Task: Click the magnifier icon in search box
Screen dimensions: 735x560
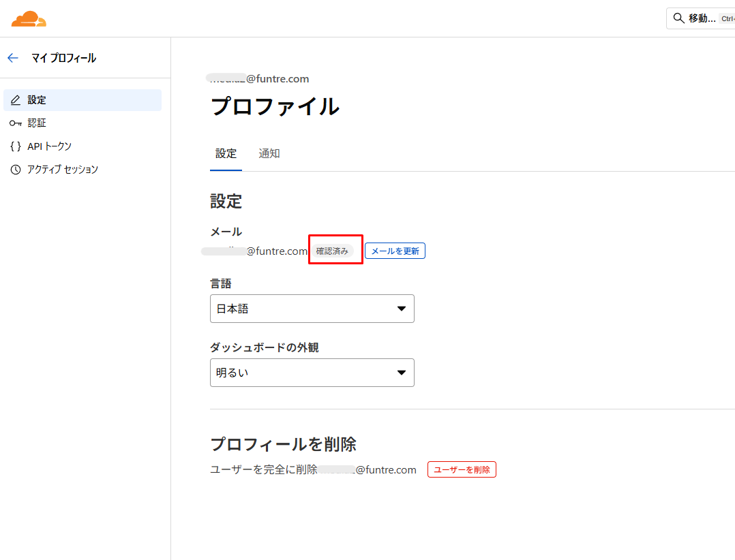Action: point(678,18)
